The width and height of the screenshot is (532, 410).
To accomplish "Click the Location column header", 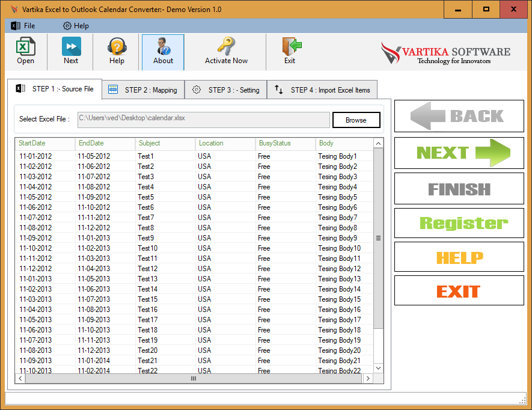I will 225,143.
